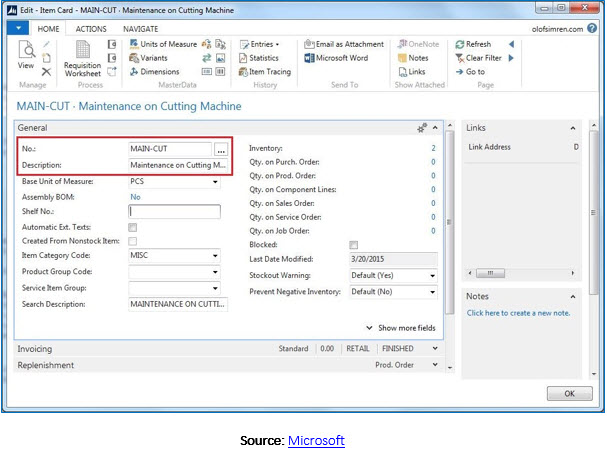Switch to the NAVIGATE ribbon tab

[141, 29]
